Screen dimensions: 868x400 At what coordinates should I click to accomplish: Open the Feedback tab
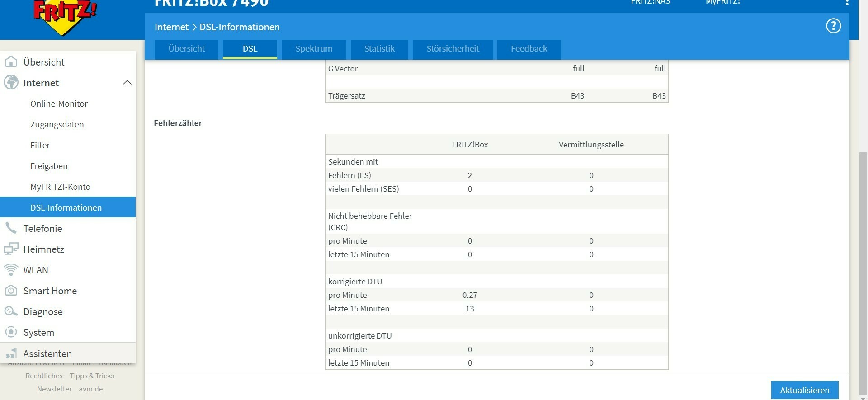coord(529,49)
